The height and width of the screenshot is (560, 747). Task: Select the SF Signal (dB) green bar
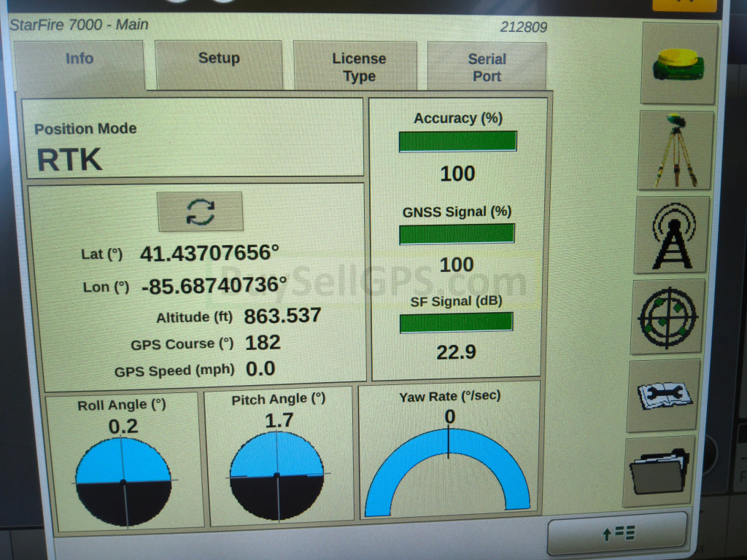point(456,322)
